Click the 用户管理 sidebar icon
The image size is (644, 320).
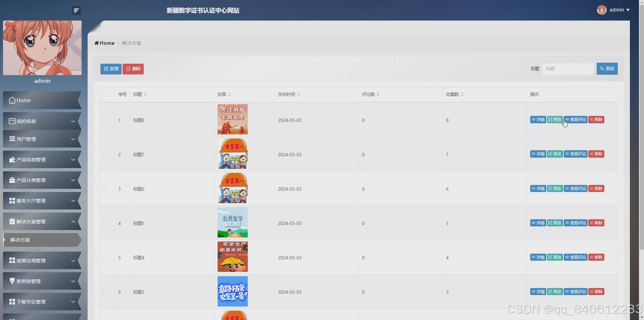click(12, 139)
